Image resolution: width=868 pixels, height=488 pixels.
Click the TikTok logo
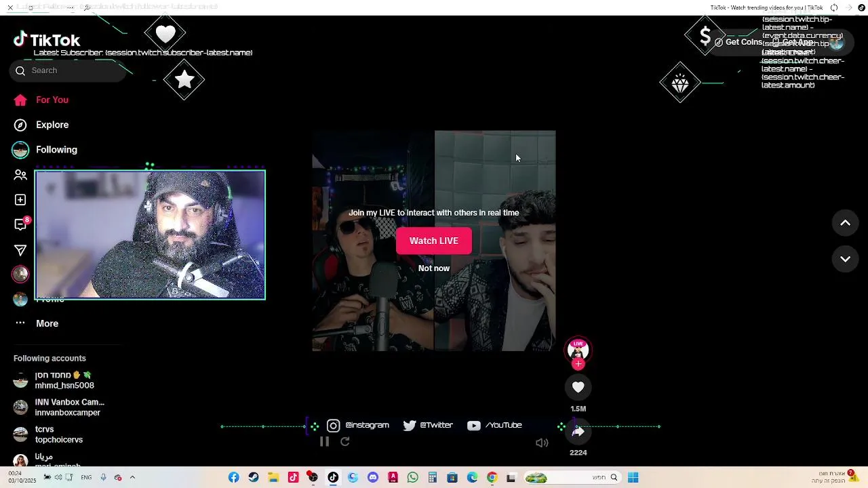47,40
